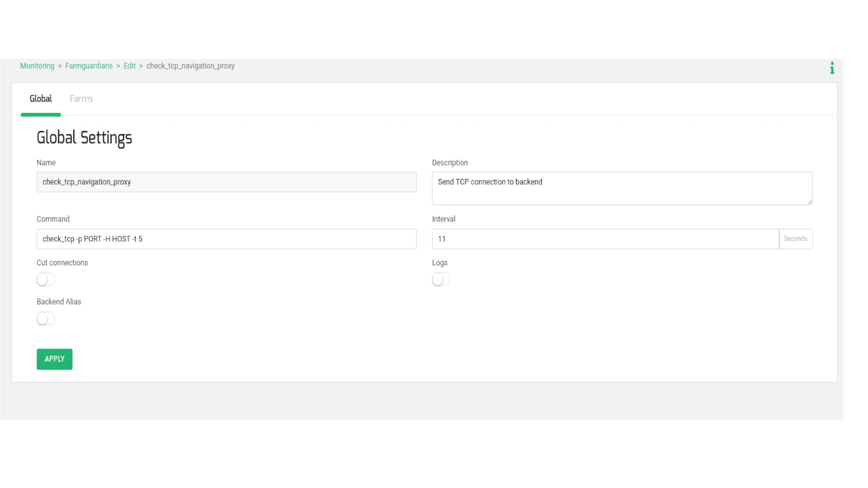Select the Global tab
This screenshot has width=868, height=488.
(41, 99)
